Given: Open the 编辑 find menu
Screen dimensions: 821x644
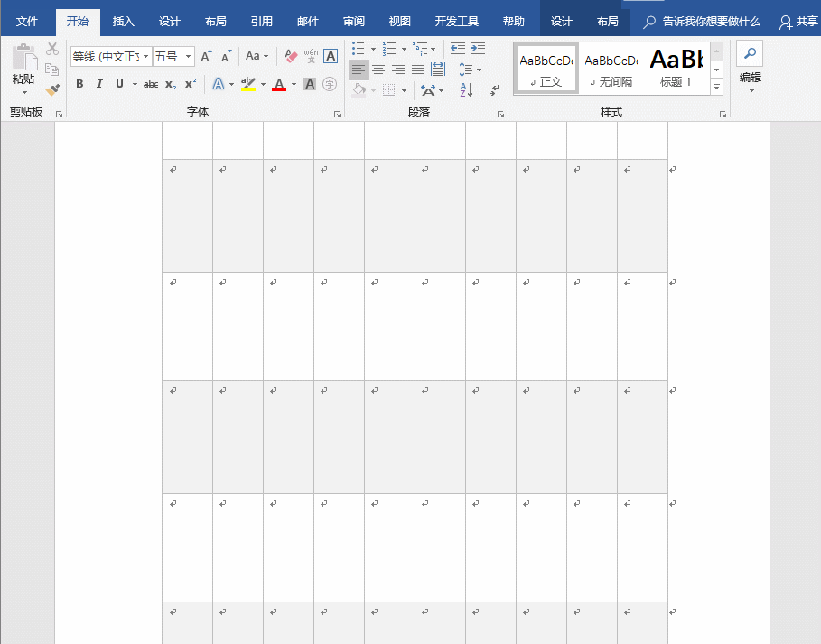Looking at the screenshot, I should coord(750,67).
